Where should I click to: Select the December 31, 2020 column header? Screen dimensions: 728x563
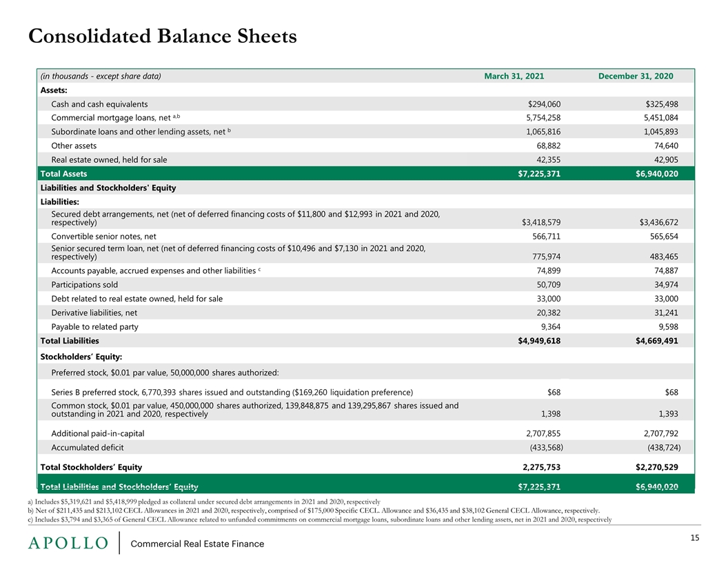click(x=636, y=76)
